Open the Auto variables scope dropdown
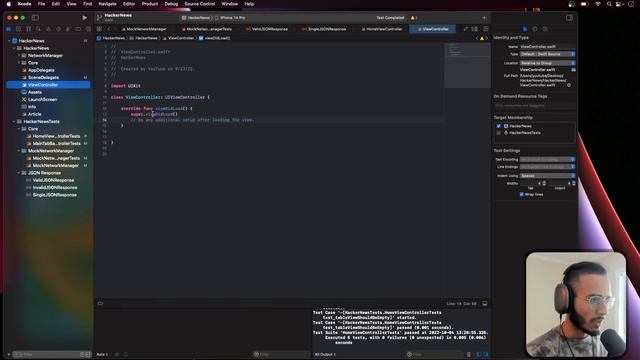The height and width of the screenshot is (360, 640). coord(103,354)
